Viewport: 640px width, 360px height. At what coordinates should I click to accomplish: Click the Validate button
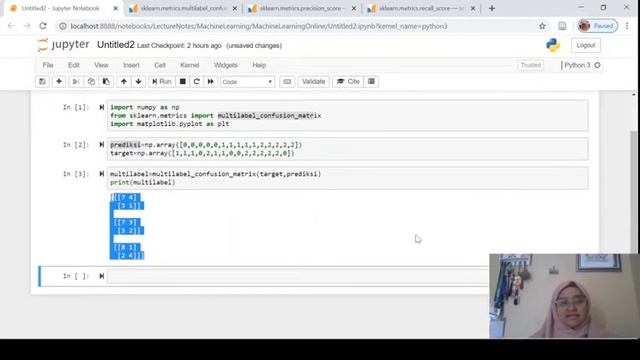click(313, 82)
